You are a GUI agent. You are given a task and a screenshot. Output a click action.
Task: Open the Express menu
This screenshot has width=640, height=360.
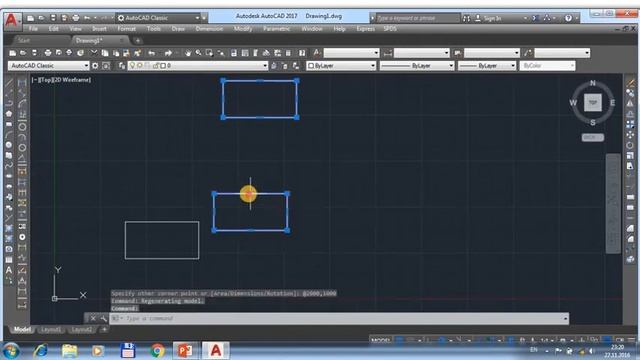[x=365, y=29]
